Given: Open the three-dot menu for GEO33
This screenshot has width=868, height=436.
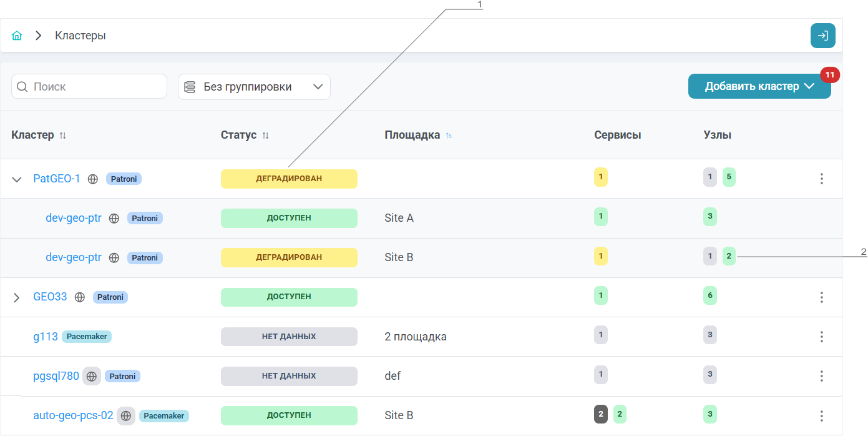Looking at the screenshot, I should click(x=822, y=297).
